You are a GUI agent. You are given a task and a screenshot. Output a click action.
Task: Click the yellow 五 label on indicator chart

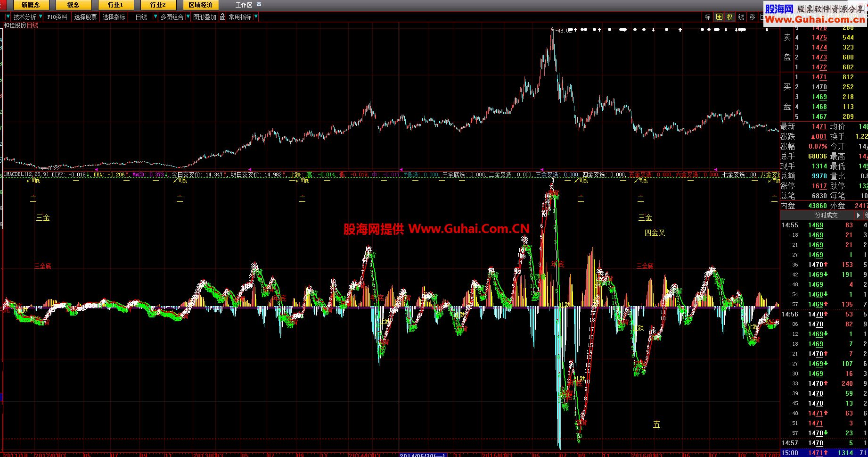656,424
